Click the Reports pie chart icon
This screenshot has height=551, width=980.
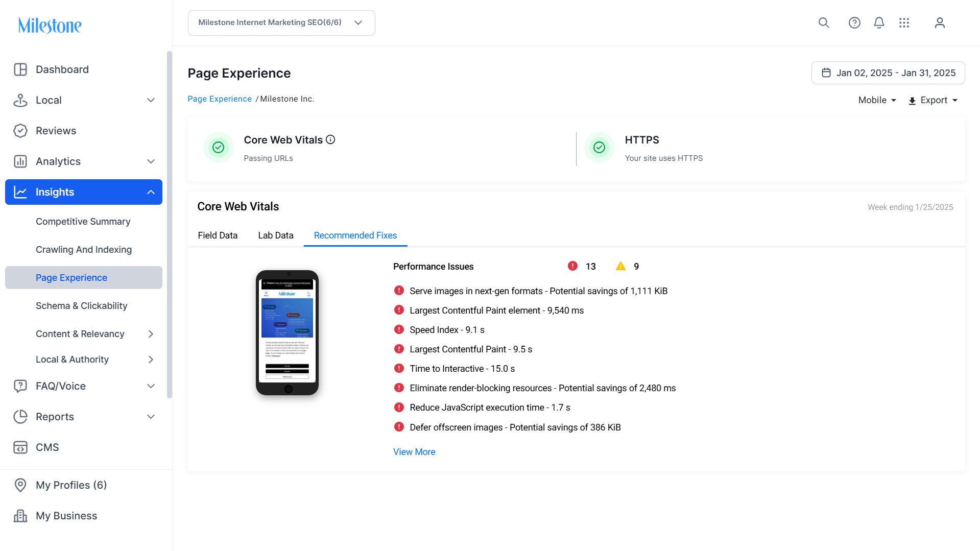pyautogui.click(x=20, y=417)
